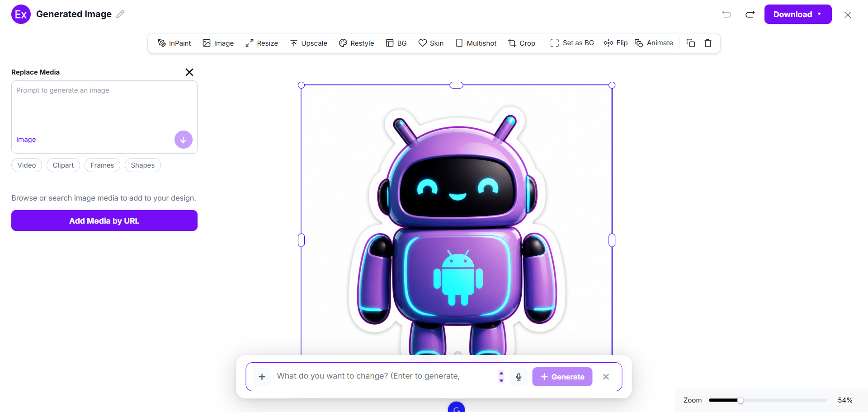The image size is (868, 412).
Task: Dismiss the prompt bar with X
Action: coord(606,377)
